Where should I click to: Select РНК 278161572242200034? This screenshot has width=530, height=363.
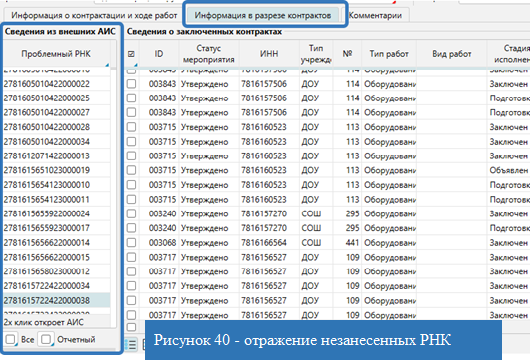[x=57, y=286]
